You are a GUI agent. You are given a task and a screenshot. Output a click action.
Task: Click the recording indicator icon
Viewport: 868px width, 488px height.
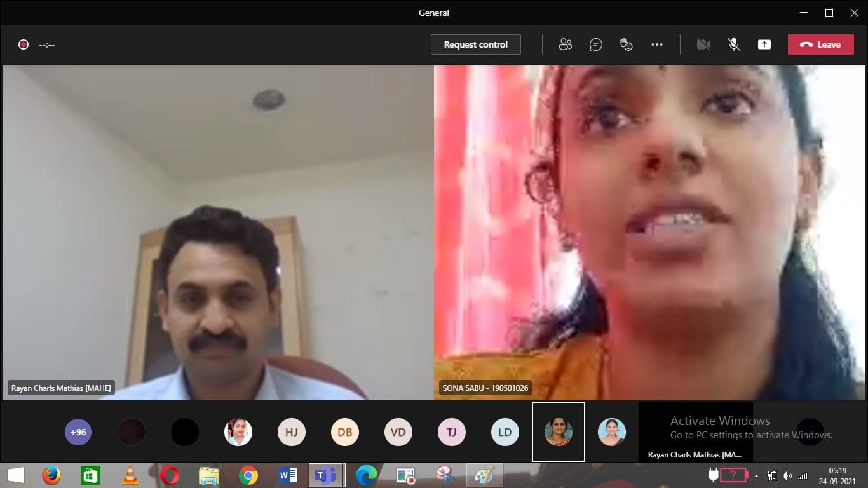tap(24, 44)
